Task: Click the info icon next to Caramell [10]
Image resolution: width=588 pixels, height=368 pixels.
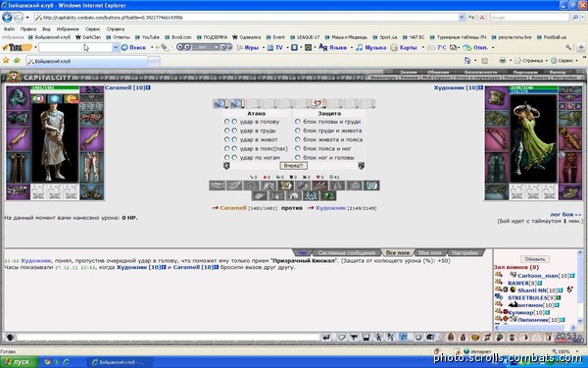Action: click(148, 87)
